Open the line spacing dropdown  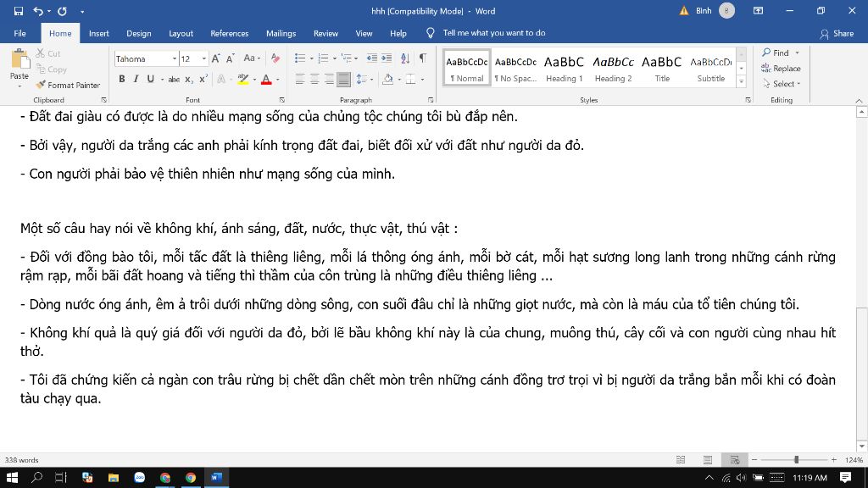pyautogui.click(x=371, y=80)
